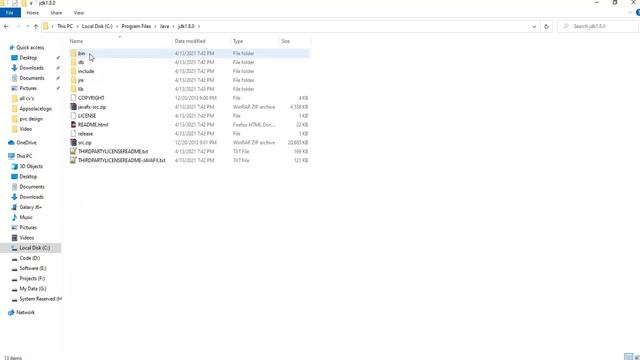The height and width of the screenshot is (360, 640).
Task: Switch to the View ribbon tab
Action: (x=79, y=13)
